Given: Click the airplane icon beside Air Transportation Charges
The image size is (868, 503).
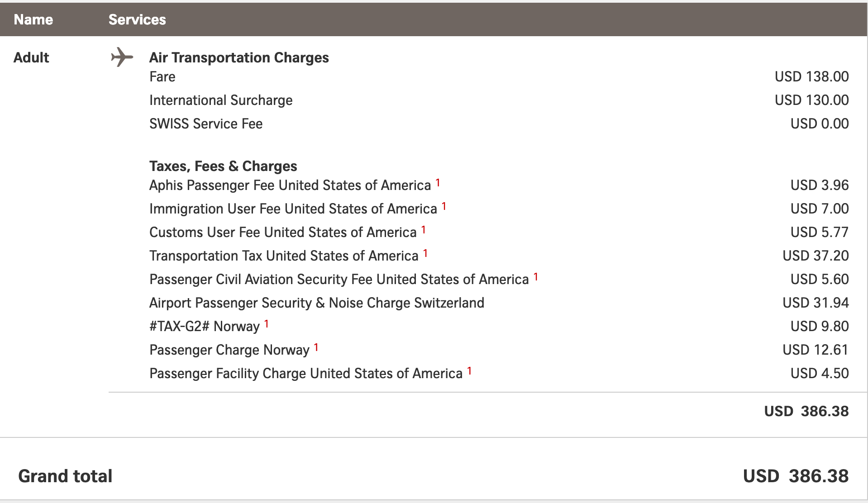Looking at the screenshot, I should point(122,57).
